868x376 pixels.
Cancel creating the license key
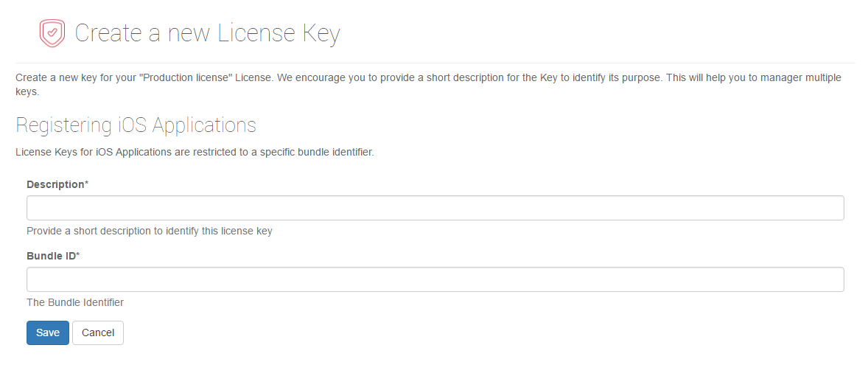click(98, 333)
